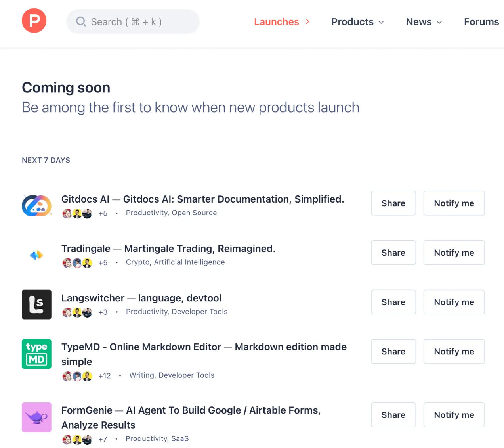Click 'Productivity, Developer Tools' topics text
The image size is (504, 448).
click(177, 312)
